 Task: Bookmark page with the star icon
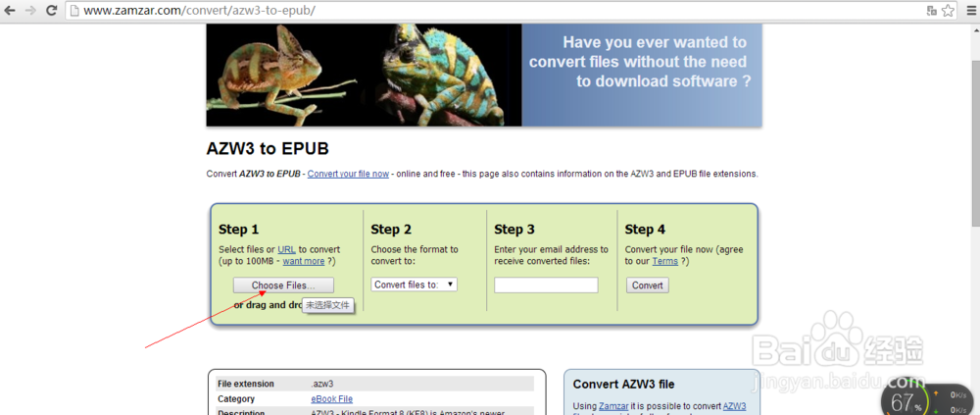pyautogui.click(x=948, y=11)
